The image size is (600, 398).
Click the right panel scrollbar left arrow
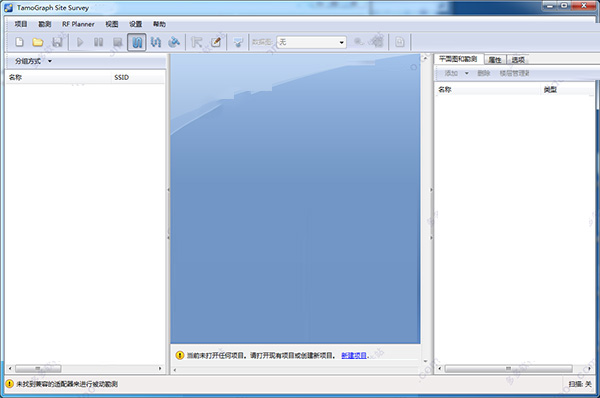[440, 369]
